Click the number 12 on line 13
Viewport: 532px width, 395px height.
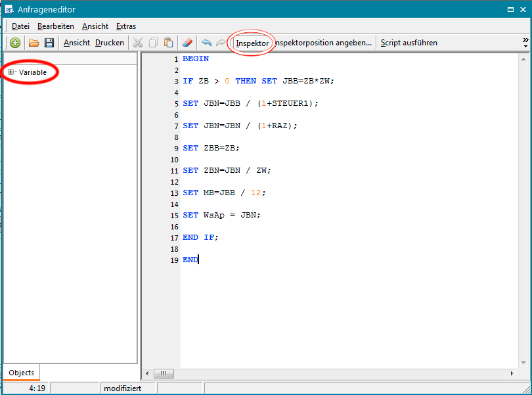pos(256,193)
